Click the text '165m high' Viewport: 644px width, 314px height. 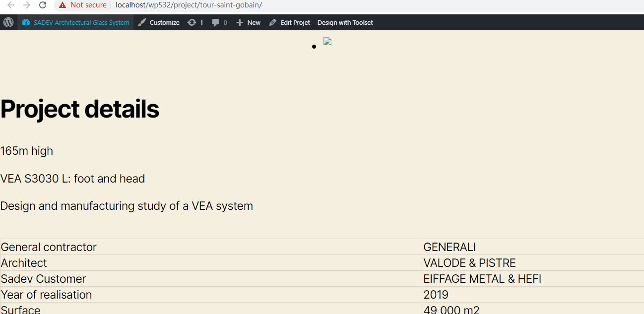(x=27, y=151)
